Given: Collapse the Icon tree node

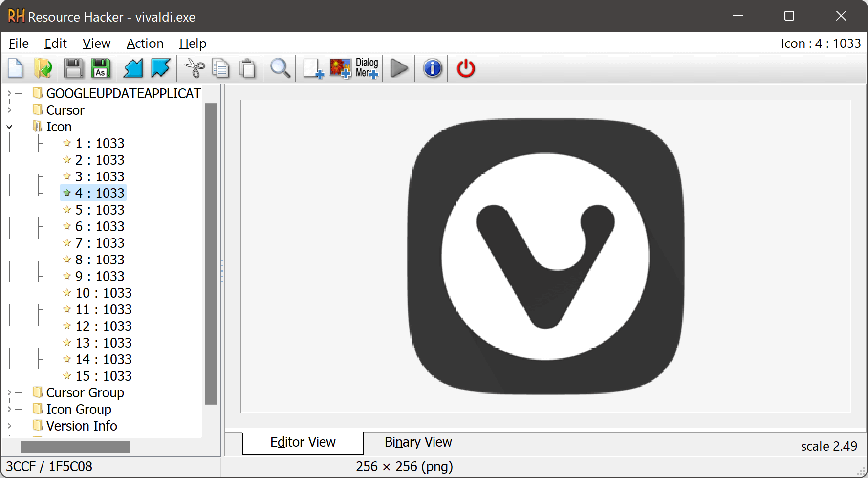Looking at the screenshot, I should point(9,127).
